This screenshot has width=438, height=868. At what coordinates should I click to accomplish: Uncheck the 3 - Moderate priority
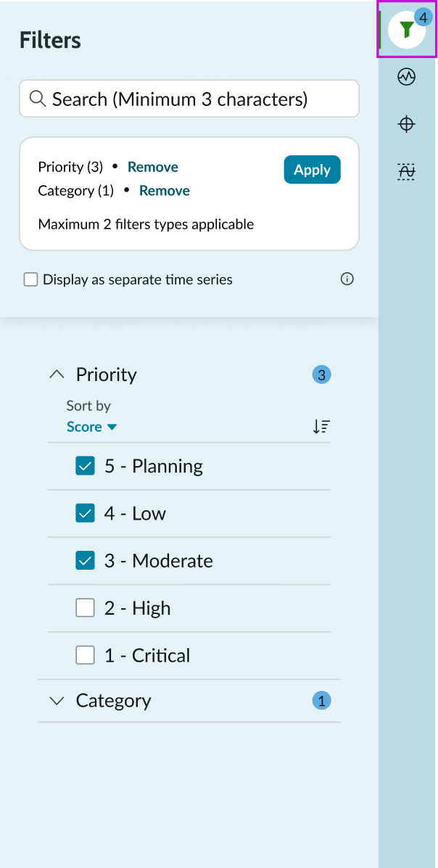pos(85,560)
